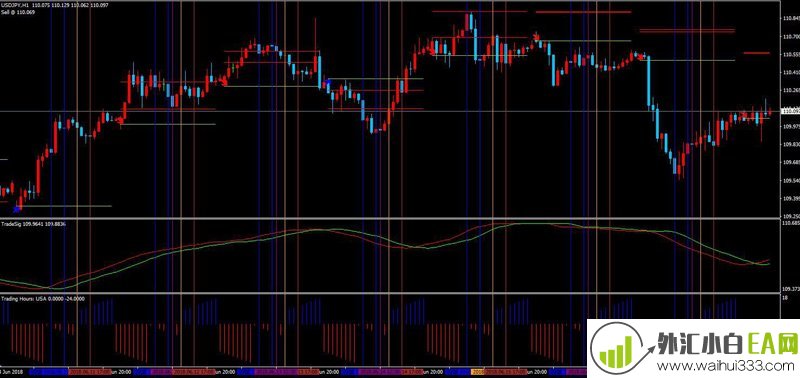Click the Sell @ 110.069 order label
This screenshot has width=800, height=378.
coord(18,11)
